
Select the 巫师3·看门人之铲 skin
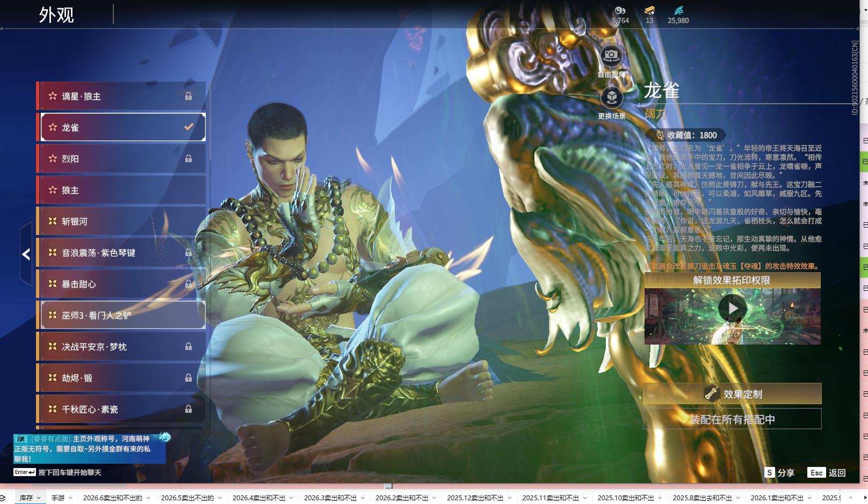[x=121, y=315]
